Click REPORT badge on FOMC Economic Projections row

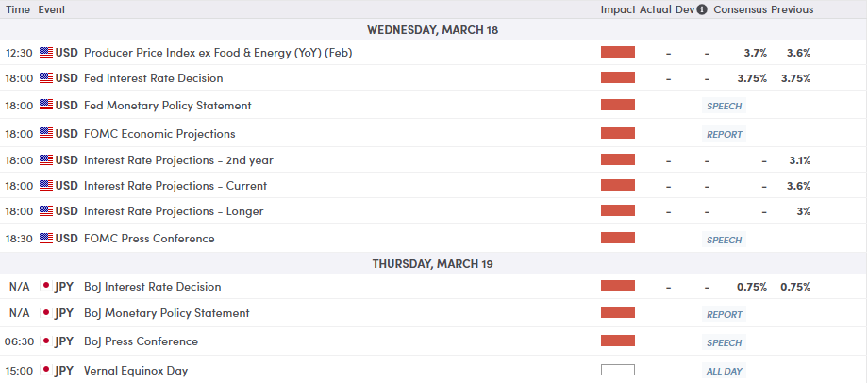point(725,135)
